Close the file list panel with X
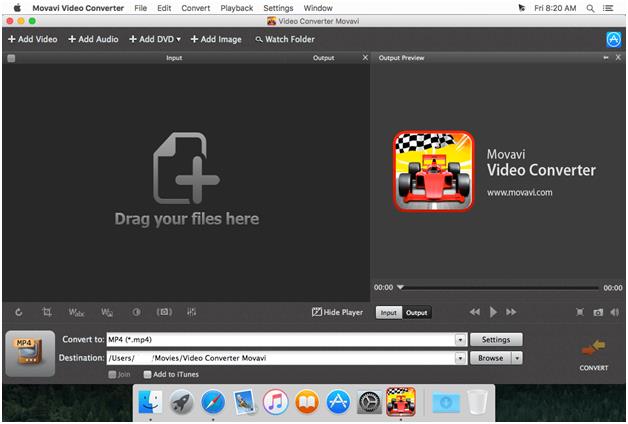Screen dimensions: 628x424 click(365, 58)
